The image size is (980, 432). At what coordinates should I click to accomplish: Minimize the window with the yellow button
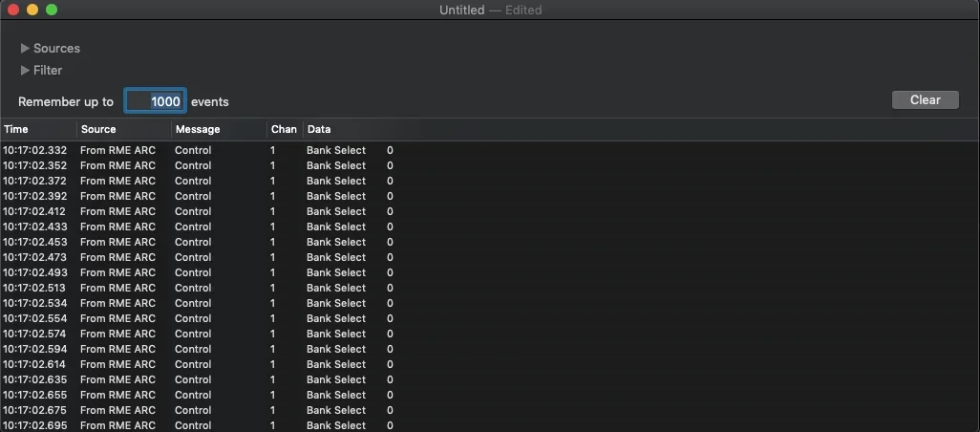[x=32, y=10]
